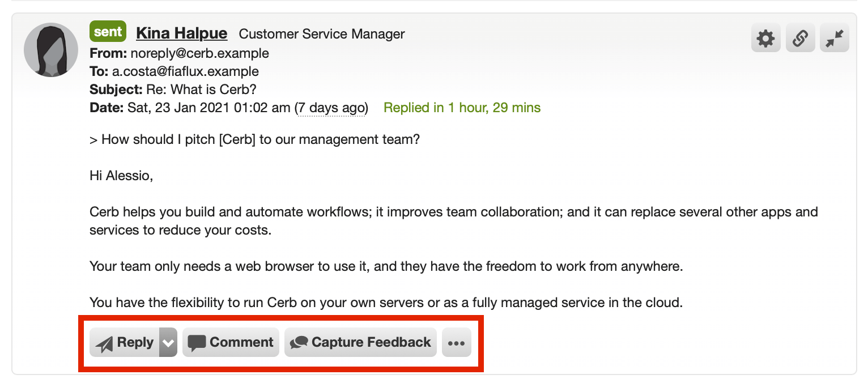Click the Customer Service Manager title text
The width and height of the screenshot is (868, 383).
(322, 34)
